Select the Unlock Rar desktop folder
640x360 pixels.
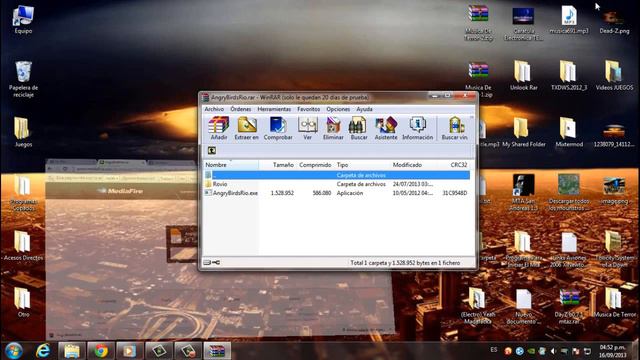pos(523,76)
